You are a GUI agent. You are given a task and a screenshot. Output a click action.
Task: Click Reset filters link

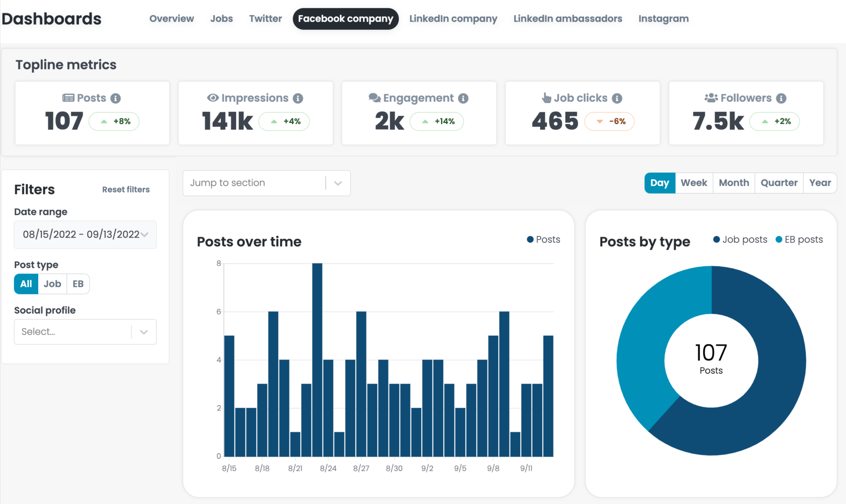(126, 190)
